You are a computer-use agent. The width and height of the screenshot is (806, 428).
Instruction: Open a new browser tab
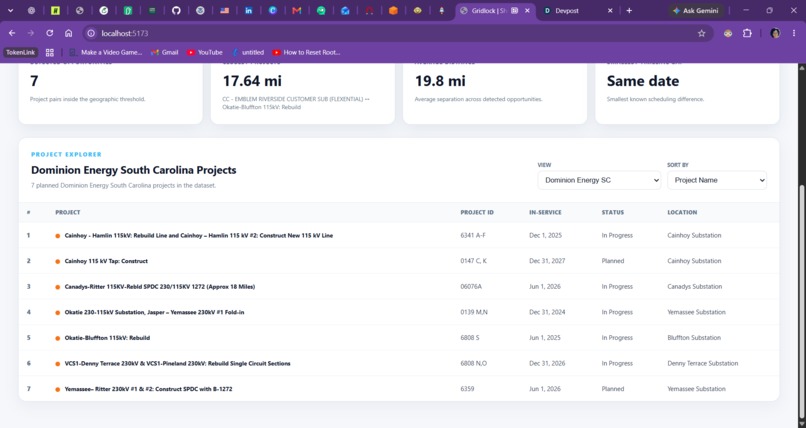point(629,11)
